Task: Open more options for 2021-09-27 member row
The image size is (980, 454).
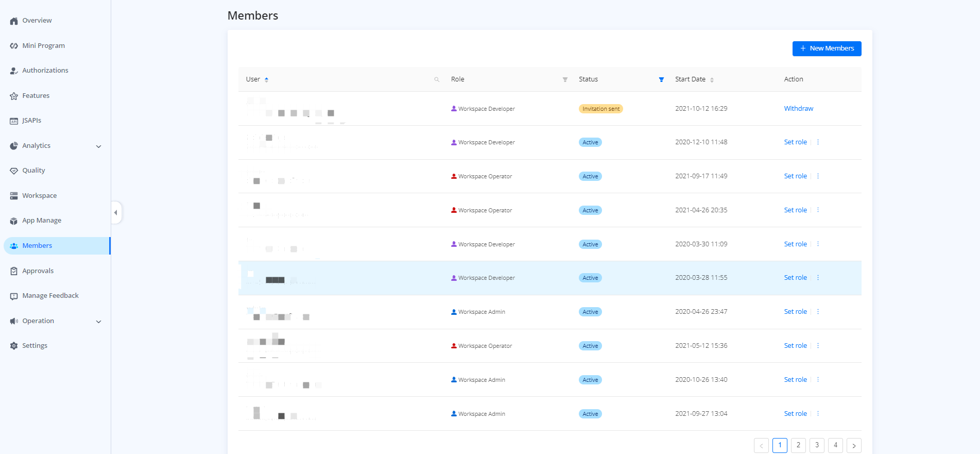Action: tap(818, 414)
